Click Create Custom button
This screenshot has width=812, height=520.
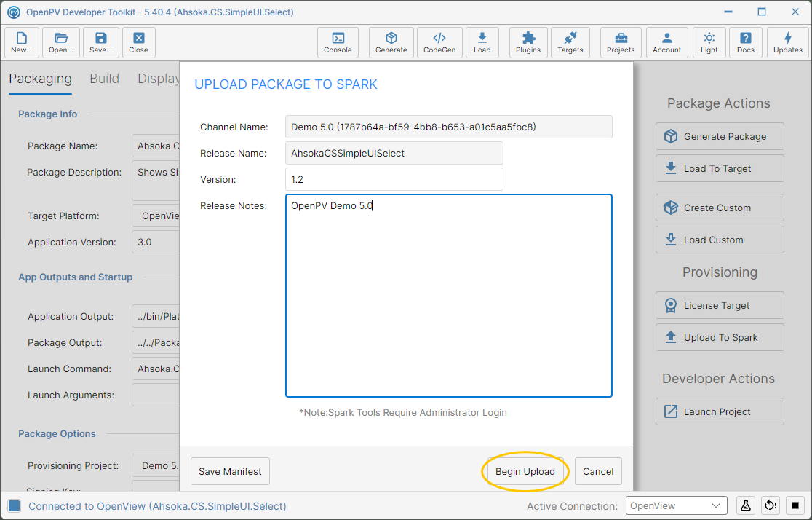click(720, 208)
